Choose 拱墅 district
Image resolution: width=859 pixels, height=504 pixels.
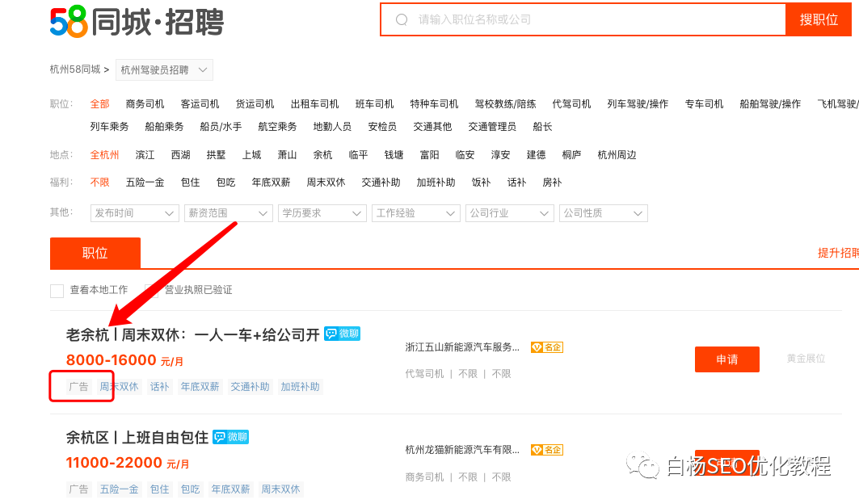tap(216, 155)
